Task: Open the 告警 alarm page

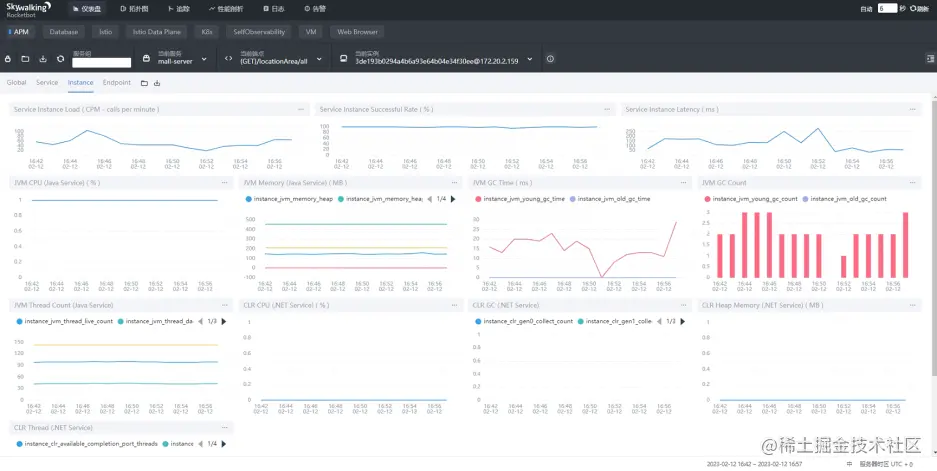Action: pos(315,9)
